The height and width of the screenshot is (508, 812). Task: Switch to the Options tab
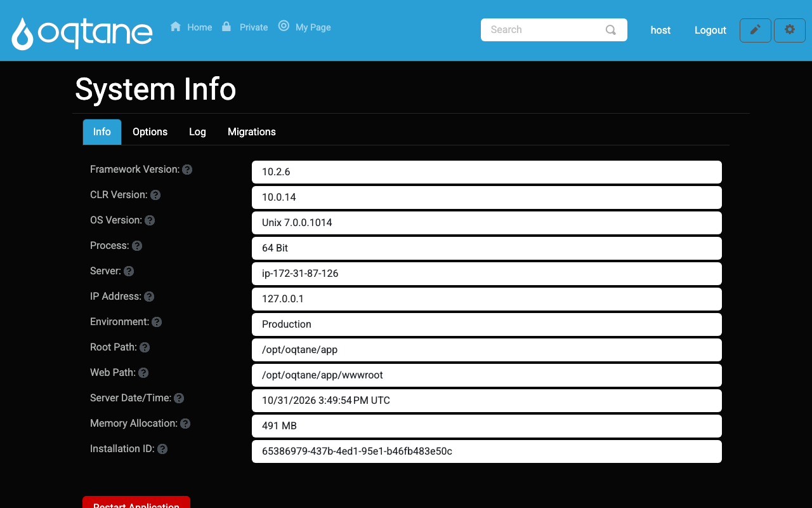click(x=150, y=132)
